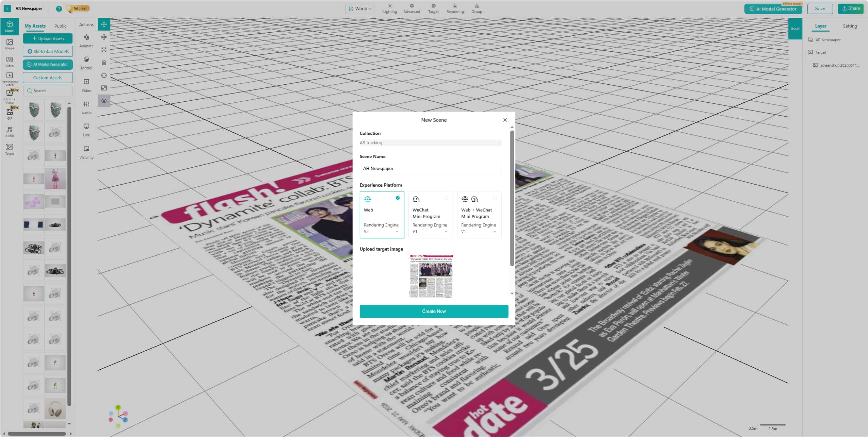Screen dimensions: 868x437
Task: Switch to the Public assets tab
Action: [x=60, y=26]
